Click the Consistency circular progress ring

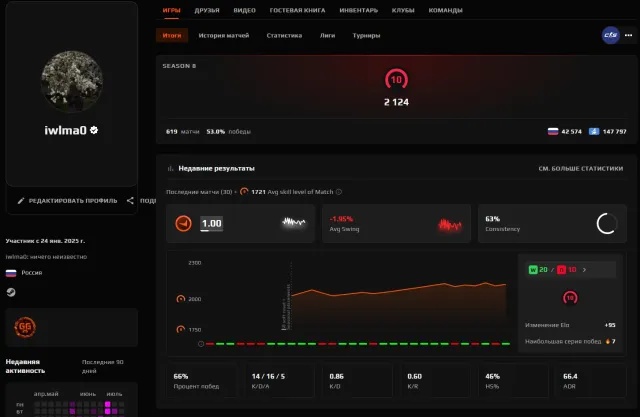(x=607, y=224)
